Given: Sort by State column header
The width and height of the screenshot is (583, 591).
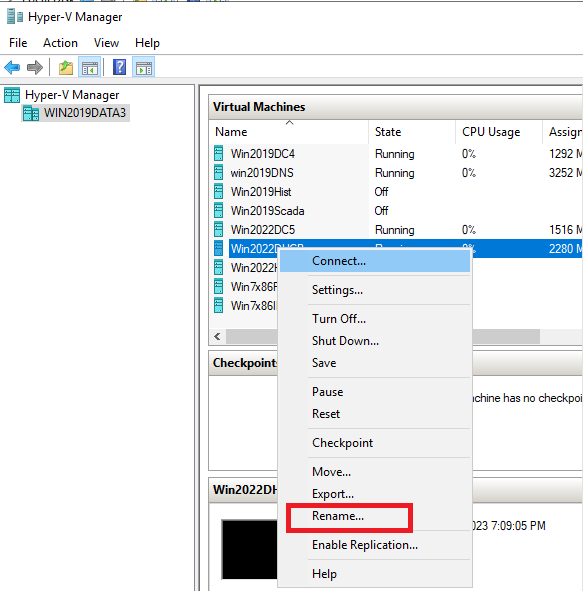Looking at the screenshot, I should tap(412, 132).
